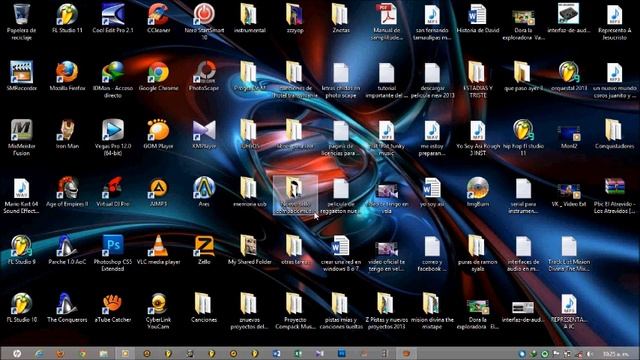
Task: Open Ares shortcut
Action: [x=204, y=192]
